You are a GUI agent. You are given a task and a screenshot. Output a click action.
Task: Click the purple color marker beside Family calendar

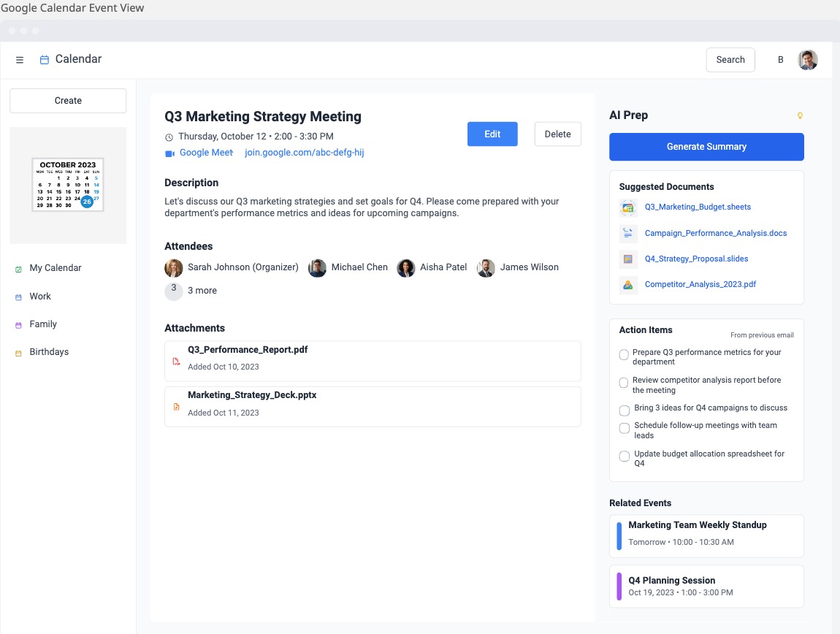pyautogui.click(x=17, y=324)
